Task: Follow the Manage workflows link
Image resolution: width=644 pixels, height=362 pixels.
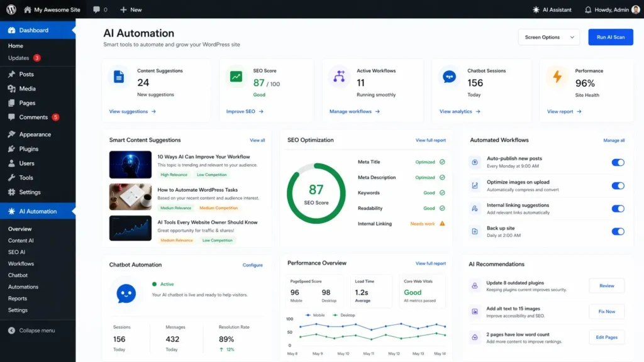Action: (x=355, y=111)
